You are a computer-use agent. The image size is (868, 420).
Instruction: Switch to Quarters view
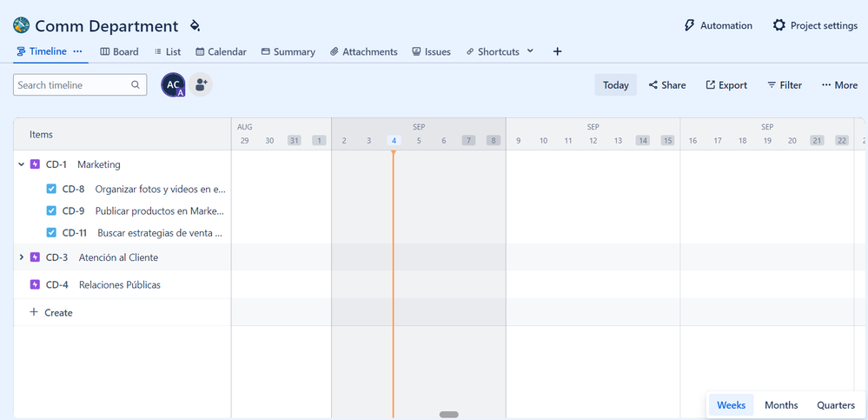point(836,405)
